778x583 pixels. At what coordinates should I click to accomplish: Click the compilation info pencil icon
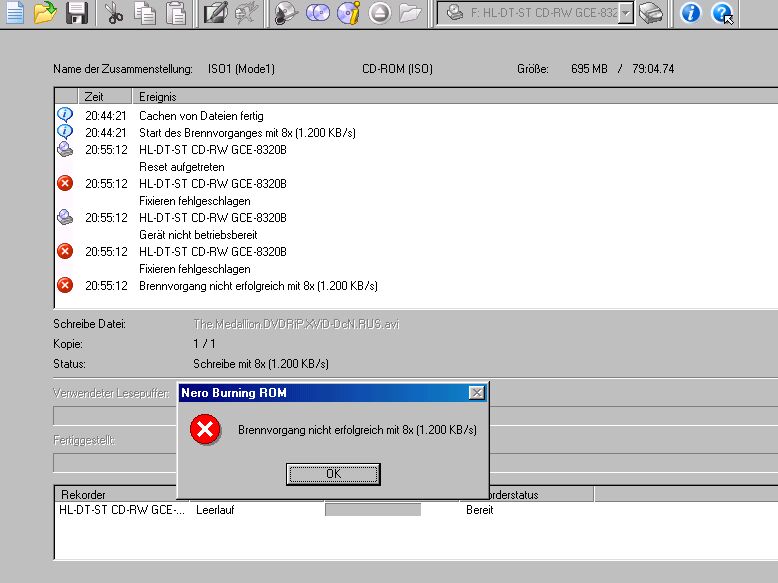216,13
